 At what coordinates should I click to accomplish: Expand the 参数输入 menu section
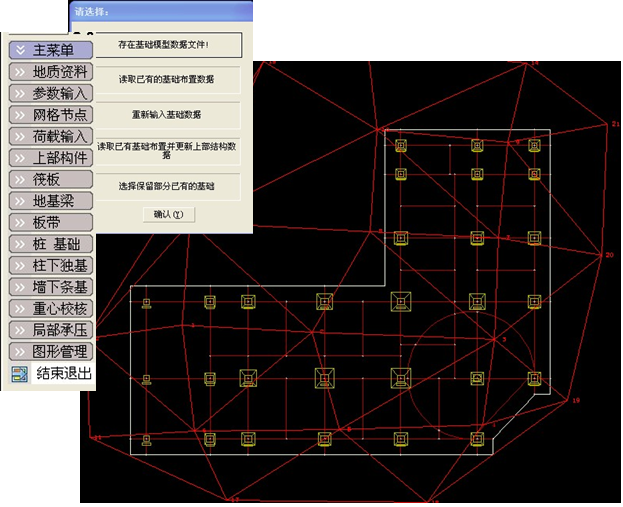tap(50, 93)
